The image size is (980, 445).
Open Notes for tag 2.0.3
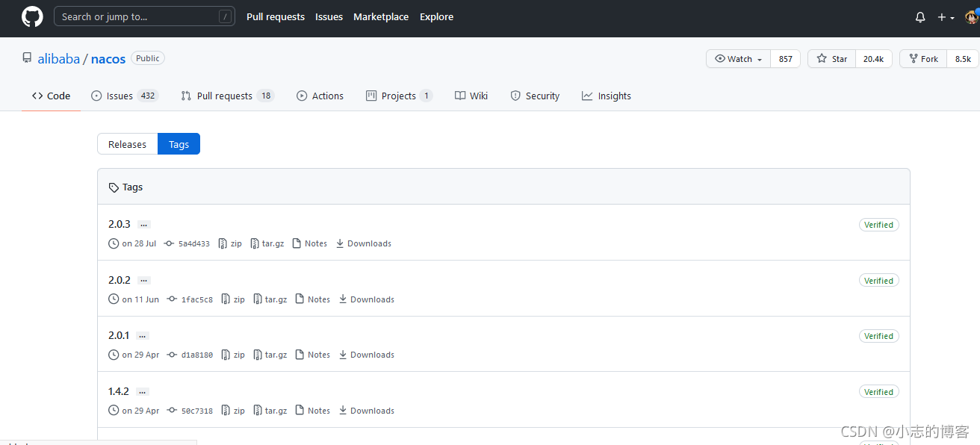[310, 243]
